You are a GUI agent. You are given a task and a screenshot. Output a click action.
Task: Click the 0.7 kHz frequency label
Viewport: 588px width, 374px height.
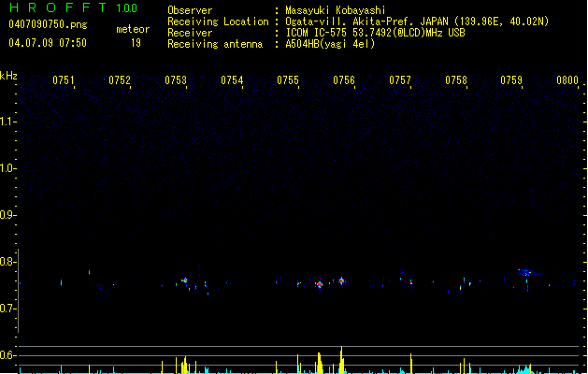click(7, 309)
